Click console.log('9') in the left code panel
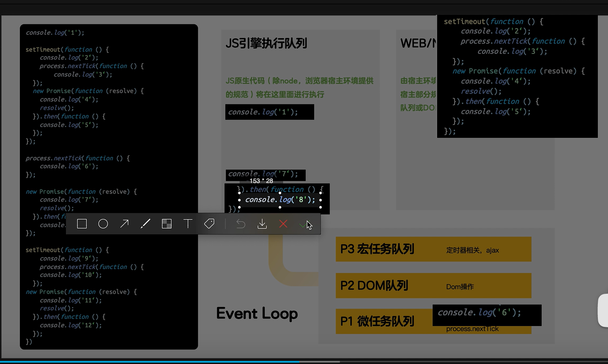The image size is (608, 364). click(69, 258)
